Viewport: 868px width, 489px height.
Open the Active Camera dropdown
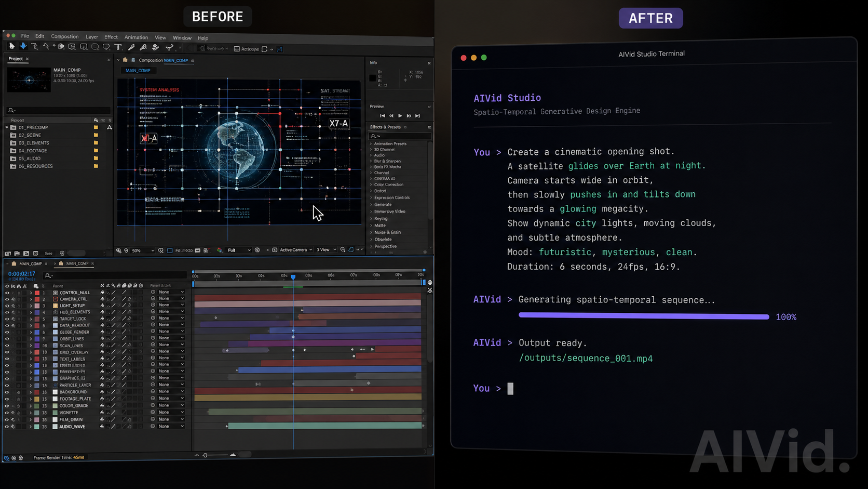click(x=296, y=250)
